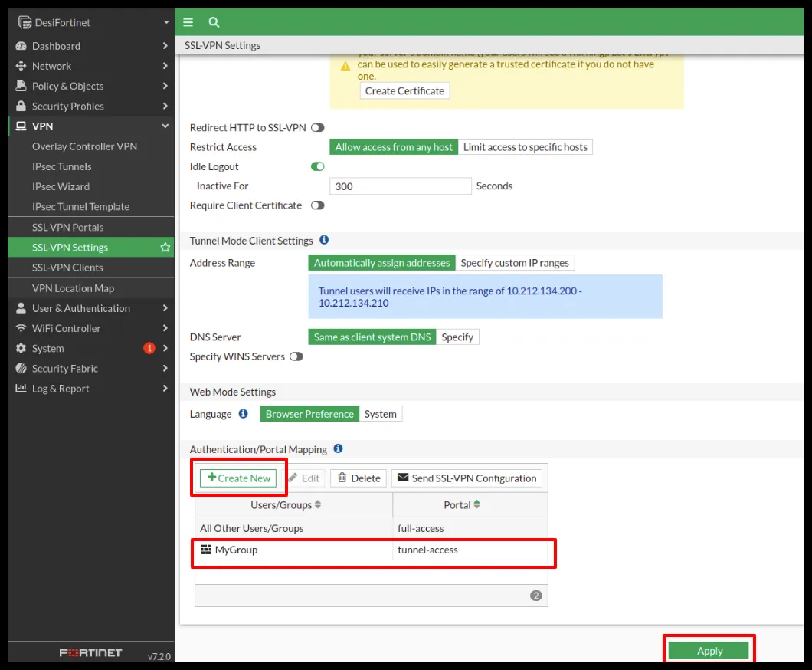The height and width of the screenshot is (670, 812).
Task: Select the All Other Users/Groups row
Action: (x=372, y=528)
